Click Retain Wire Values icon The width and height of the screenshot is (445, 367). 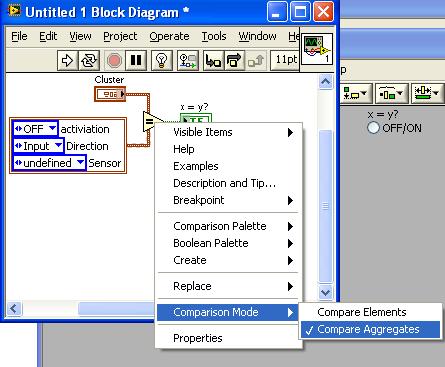pos(188,61)
